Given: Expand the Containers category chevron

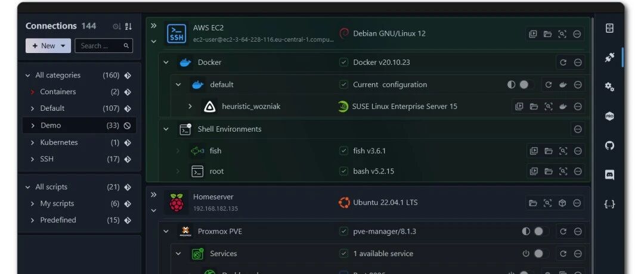Looking at the screenshot, I should (32, 92).
